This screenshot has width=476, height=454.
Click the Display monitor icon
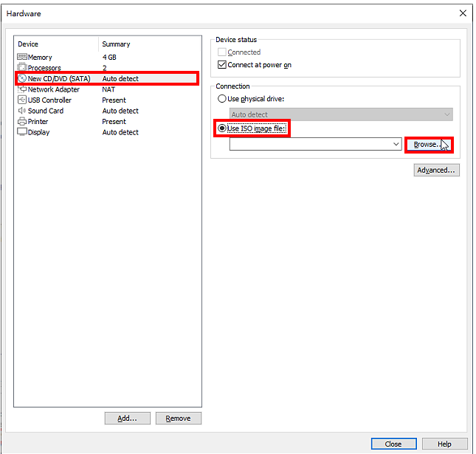pyautogui.click(x=22, y=132)
